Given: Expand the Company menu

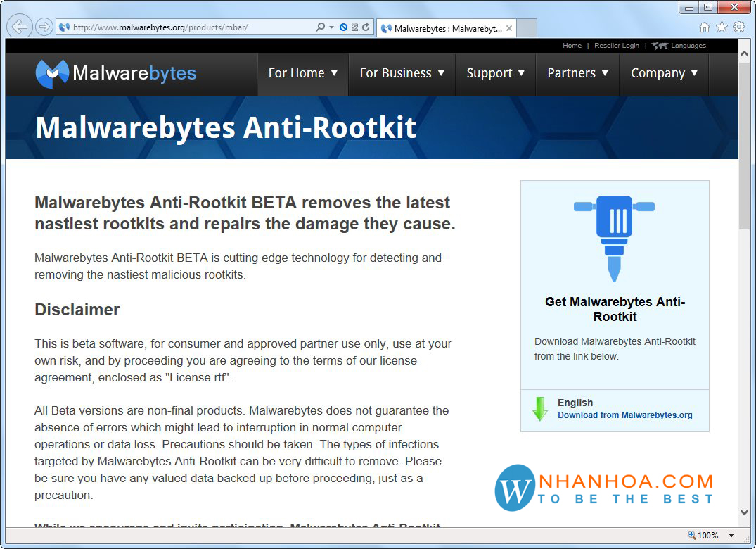Looking at the screenshot, I should pos(664,73).
